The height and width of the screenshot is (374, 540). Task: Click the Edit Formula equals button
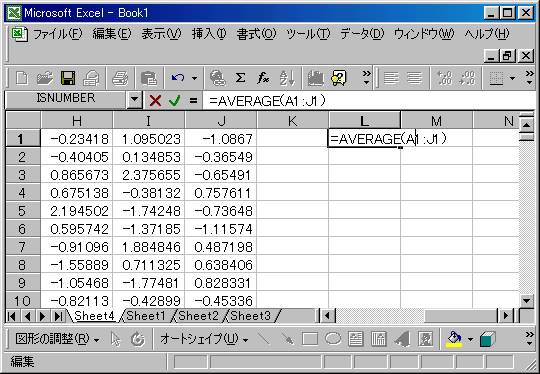(x=194, y=101)
